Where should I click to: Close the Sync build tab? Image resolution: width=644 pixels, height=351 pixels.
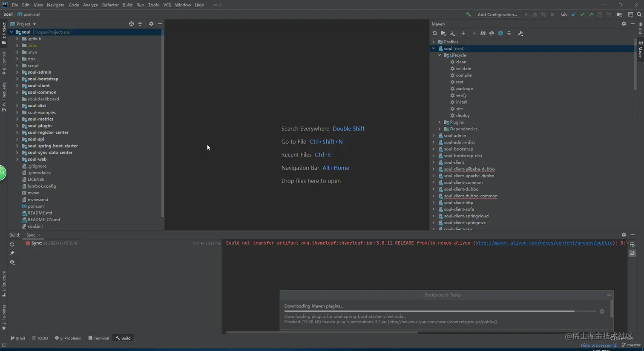point(39,235)
